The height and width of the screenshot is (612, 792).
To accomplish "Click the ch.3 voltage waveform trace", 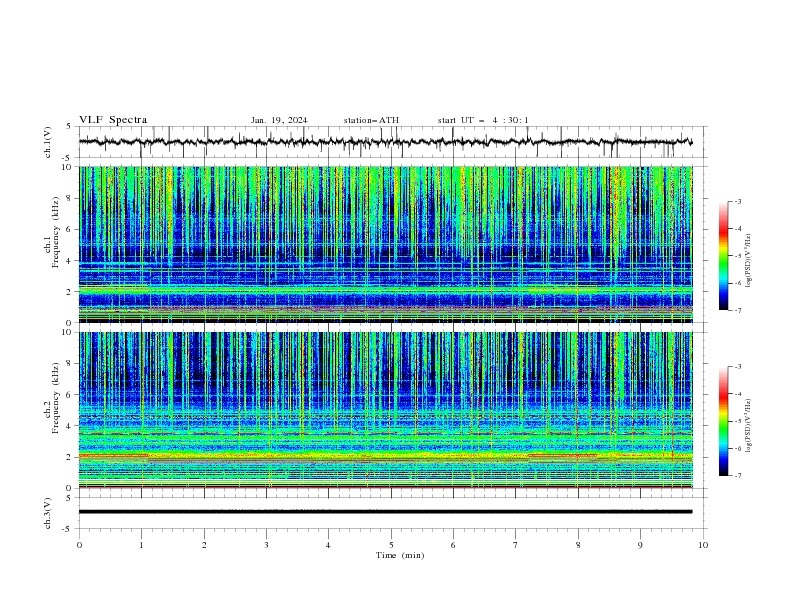I will 385,512.
